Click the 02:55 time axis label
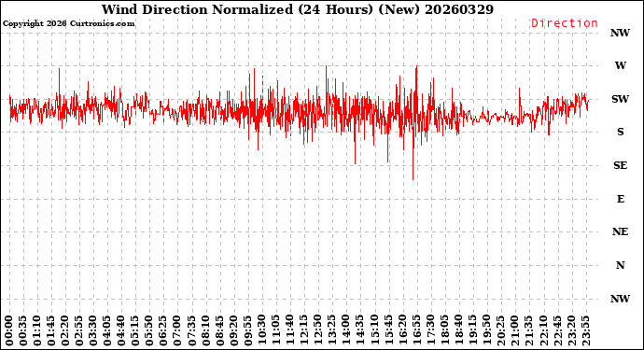The width and height of the screenshot is (644, 350). 79,330
